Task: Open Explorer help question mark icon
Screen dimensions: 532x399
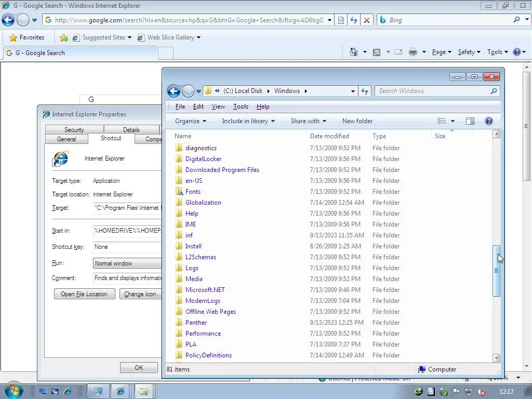Action: pyautogui.click(x=488, y=121)
